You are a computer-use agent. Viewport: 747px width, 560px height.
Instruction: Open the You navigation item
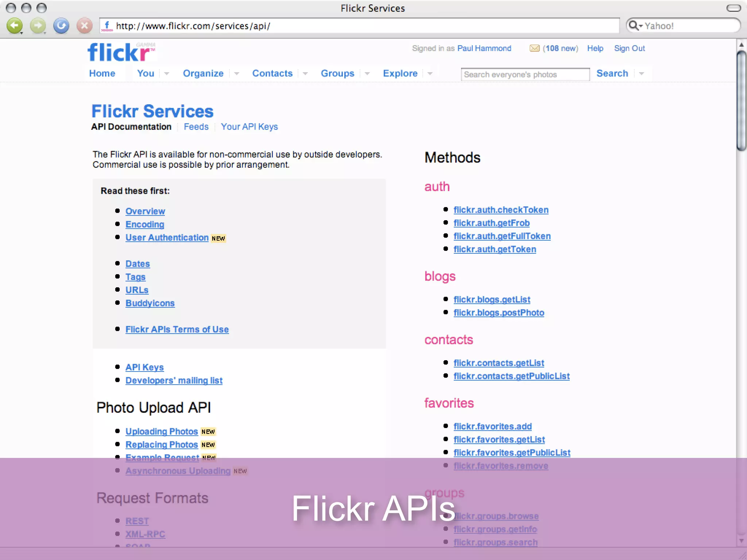coord(146,73)
